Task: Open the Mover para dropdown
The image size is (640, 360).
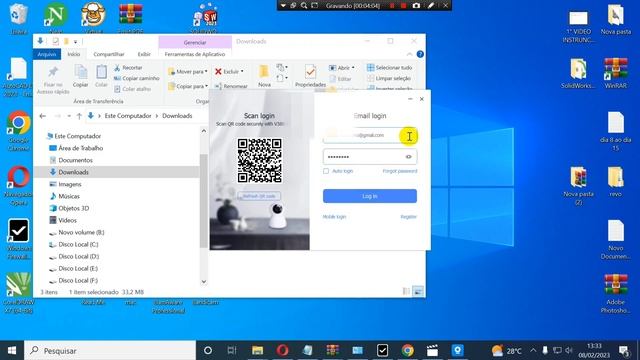Action: coord(188,71)
